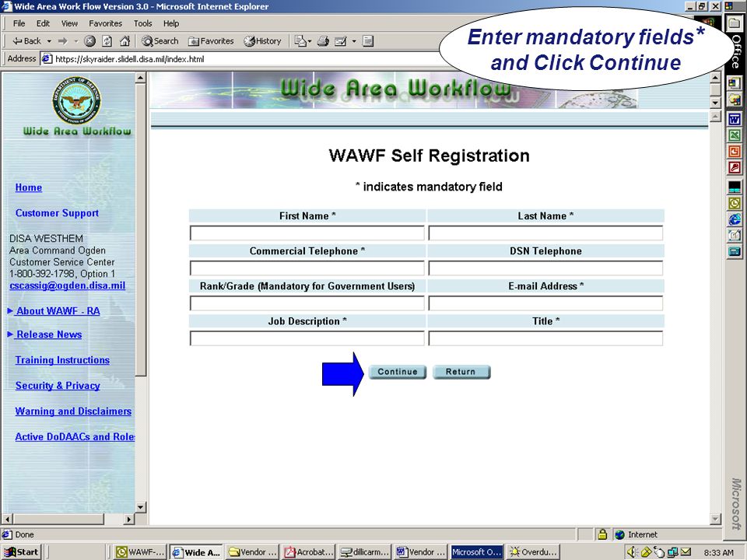Click the Stop loading icon
The width and height of the screenshot is (747, 560).
click(89, 41)
